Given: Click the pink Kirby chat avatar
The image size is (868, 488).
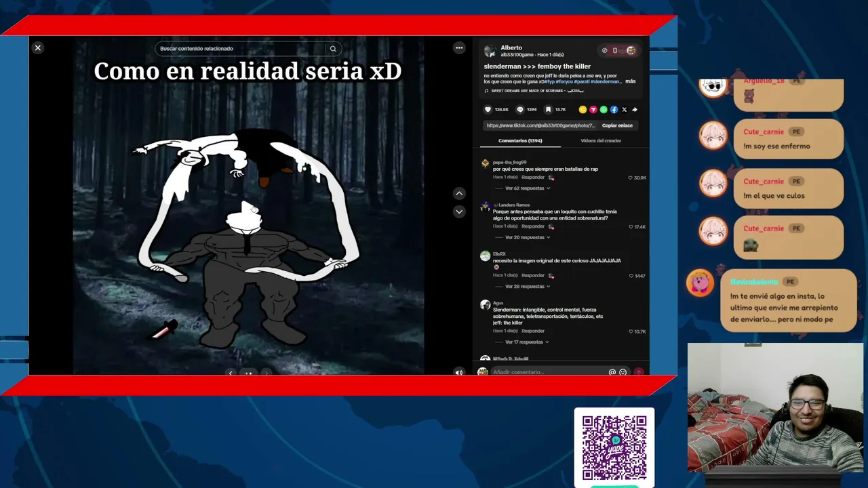Looking at the screenshot, I should point(700,283).
